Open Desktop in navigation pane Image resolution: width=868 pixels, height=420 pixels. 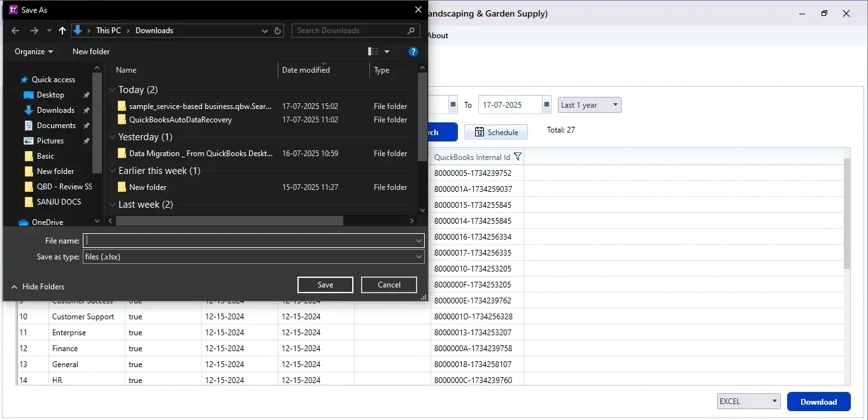(50, 95)
